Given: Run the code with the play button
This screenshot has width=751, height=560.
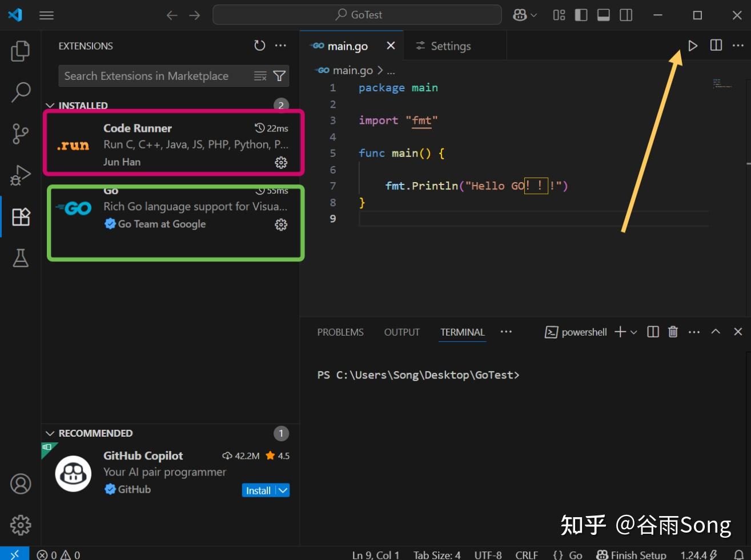Looking at the screenshot, I should pyautogui.click(x=692, y=45).
